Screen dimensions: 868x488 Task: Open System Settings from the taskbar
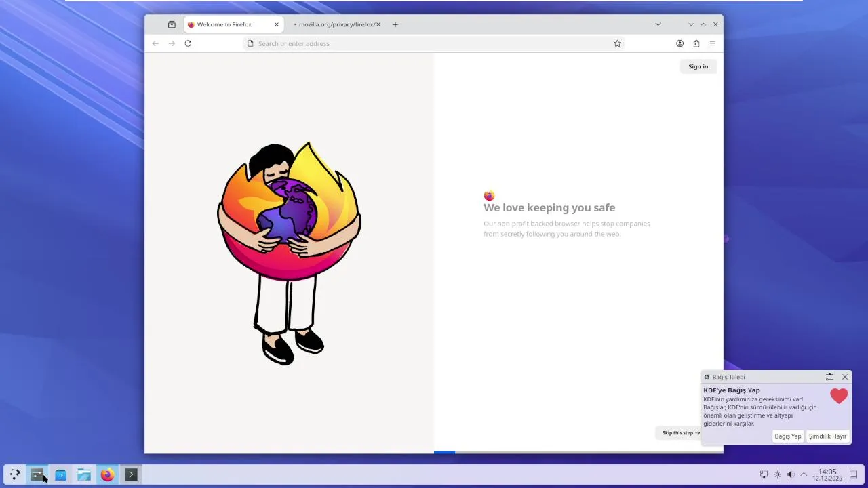[37, 474]
